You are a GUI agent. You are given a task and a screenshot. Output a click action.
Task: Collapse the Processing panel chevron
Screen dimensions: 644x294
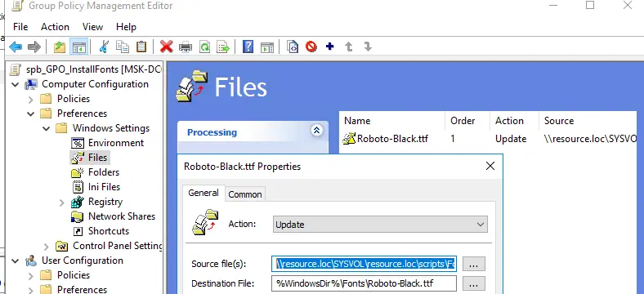pyautogui.click(x=316, y=131)
